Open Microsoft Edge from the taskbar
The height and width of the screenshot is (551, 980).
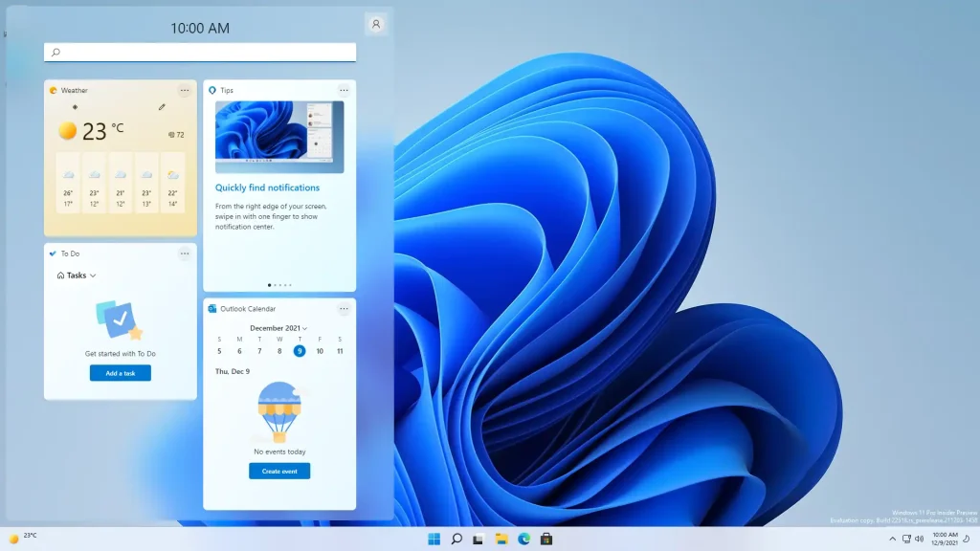point(523,540)
